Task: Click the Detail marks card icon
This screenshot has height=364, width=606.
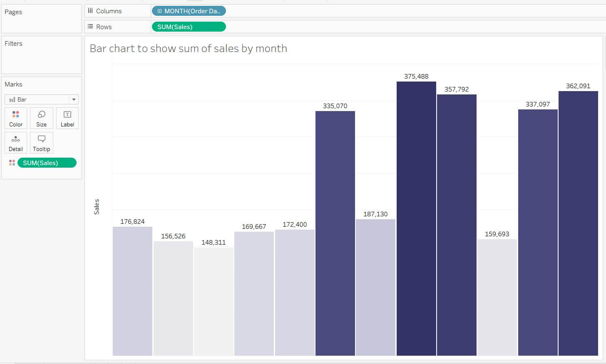Action: coord(16,139)
